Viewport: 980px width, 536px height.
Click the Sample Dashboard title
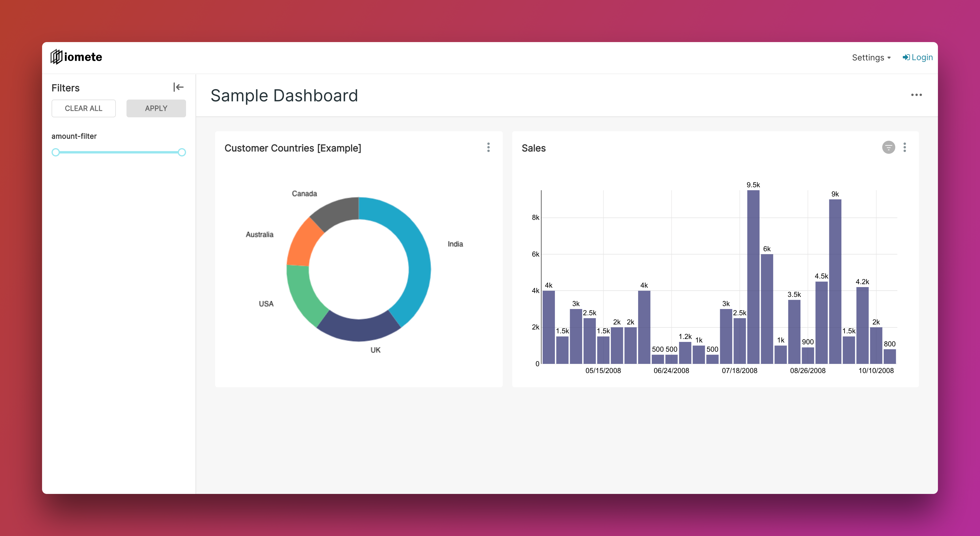click(x=284, y=95)
